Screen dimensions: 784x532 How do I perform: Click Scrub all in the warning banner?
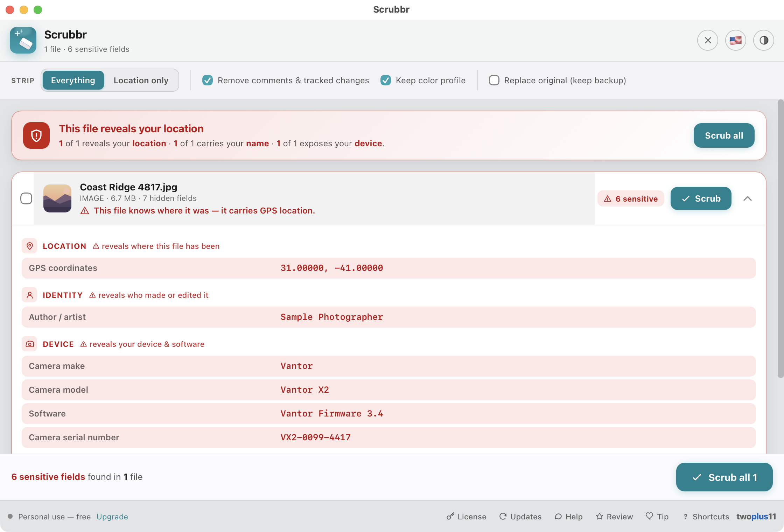point(724,135)
